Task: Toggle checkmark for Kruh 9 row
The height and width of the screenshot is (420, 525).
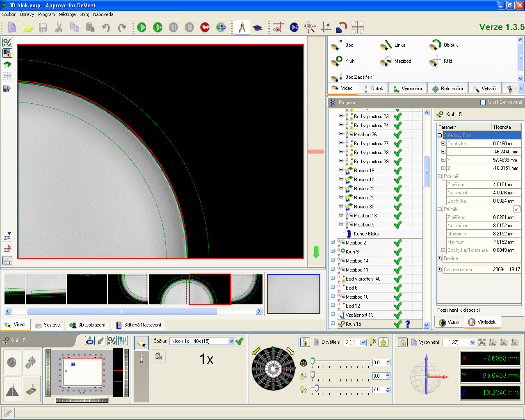Action: [397, 252]
